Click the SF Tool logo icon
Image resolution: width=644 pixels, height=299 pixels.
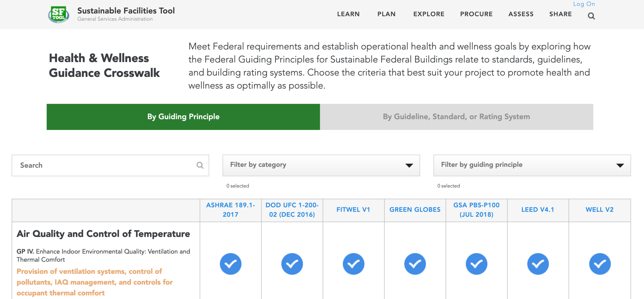pos(58,14)
